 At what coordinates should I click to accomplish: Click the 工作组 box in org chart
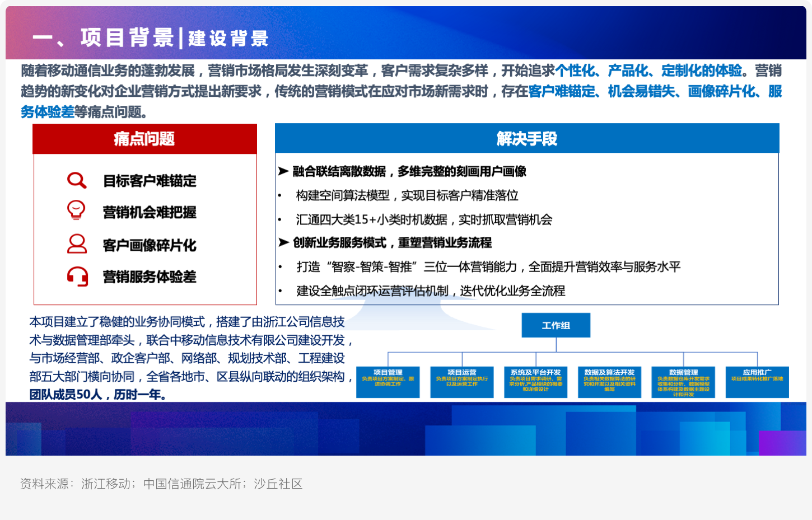(556, 325)
